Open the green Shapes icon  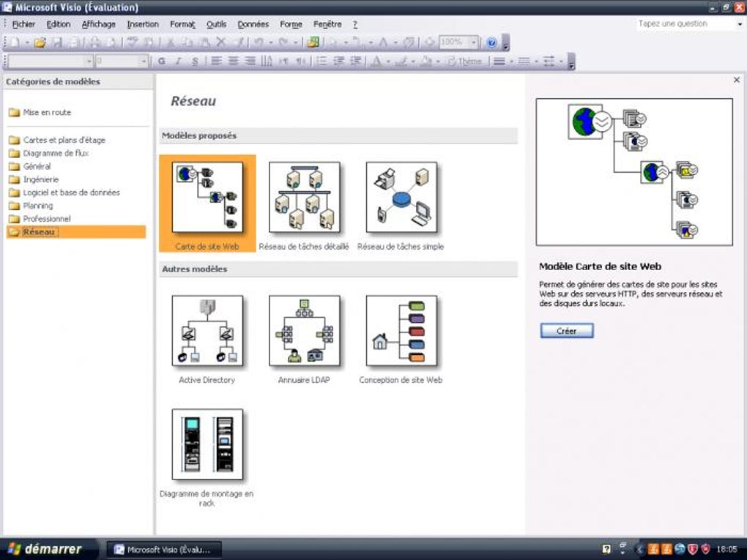point(313,42)
